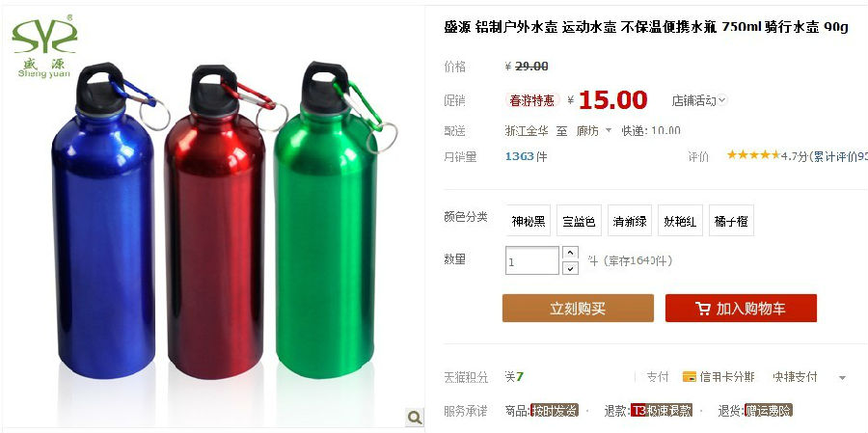Viewport: 868px width, 433px height.
Task: Choose the 橘子橙 color option
Action: (731, 221)
